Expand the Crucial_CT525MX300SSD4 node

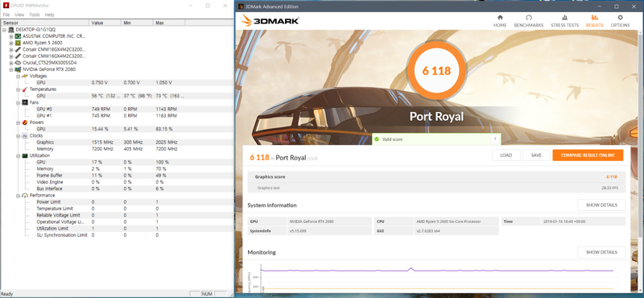(11, 63)
